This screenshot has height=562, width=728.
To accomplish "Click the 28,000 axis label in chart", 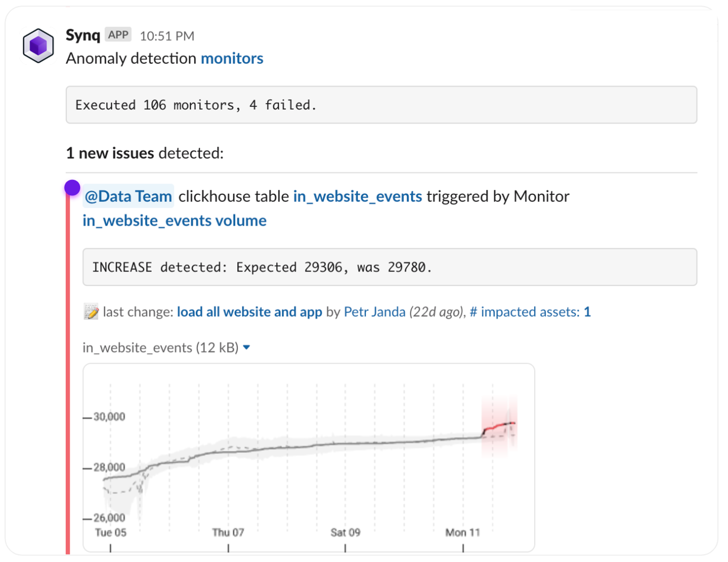I will (109, 467).
